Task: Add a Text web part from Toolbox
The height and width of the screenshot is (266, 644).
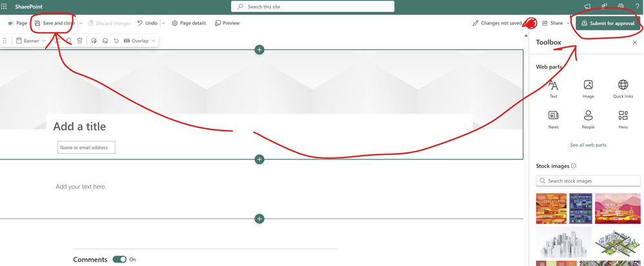Action: point(553,89)
